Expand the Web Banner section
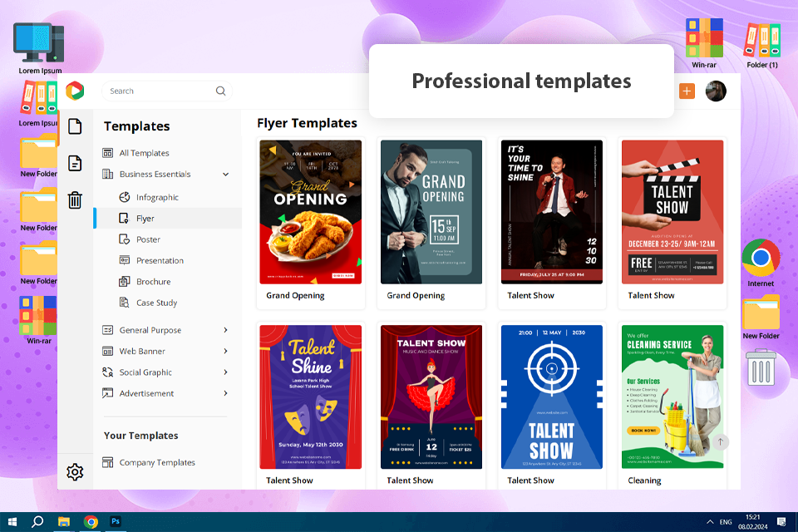The width and height of the screenshot is (798, 532). pos(225,352)
